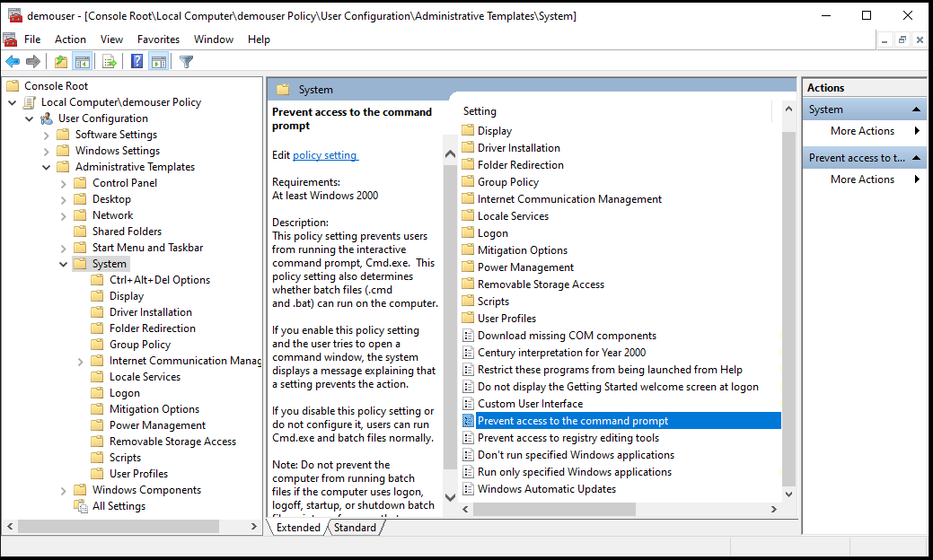Image resolution: width=933 pixels, height=560 pixels.
Task: Collapse the Administrative Templates node
Action: pos(46,167)
